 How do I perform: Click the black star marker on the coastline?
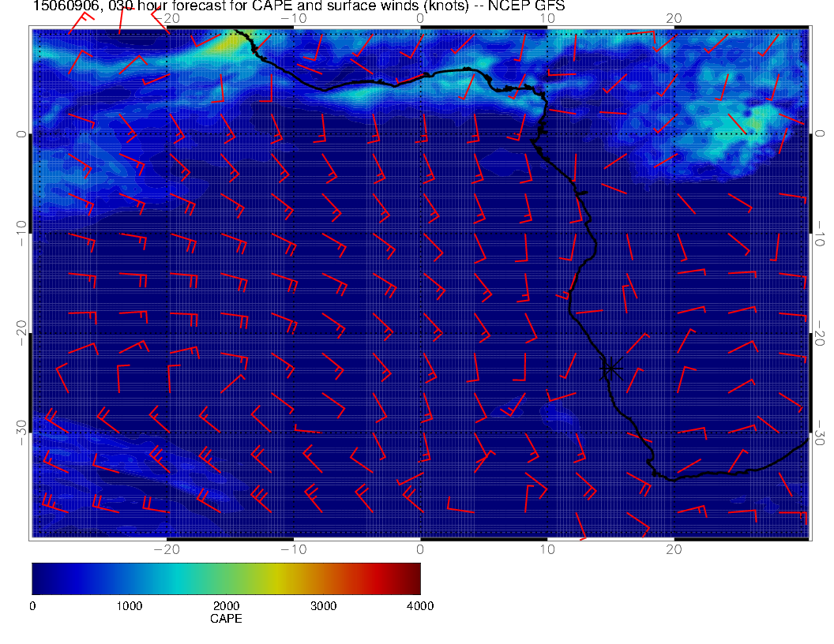click(611, 368)
